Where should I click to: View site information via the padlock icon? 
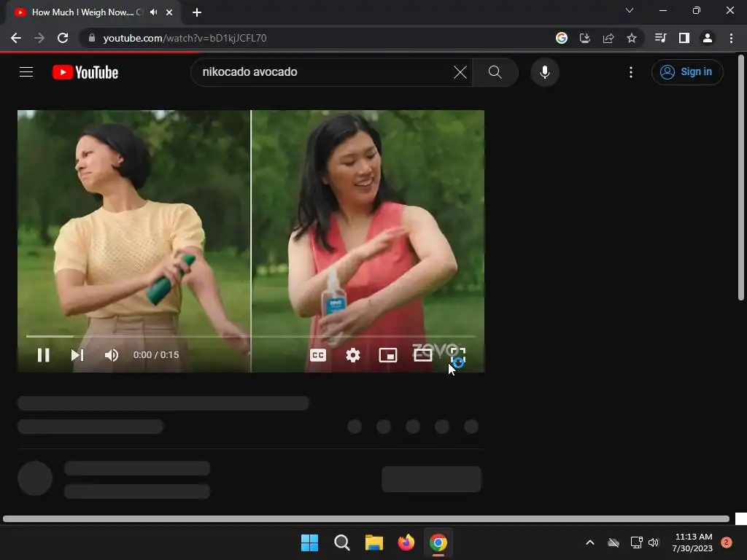[92, 38]
